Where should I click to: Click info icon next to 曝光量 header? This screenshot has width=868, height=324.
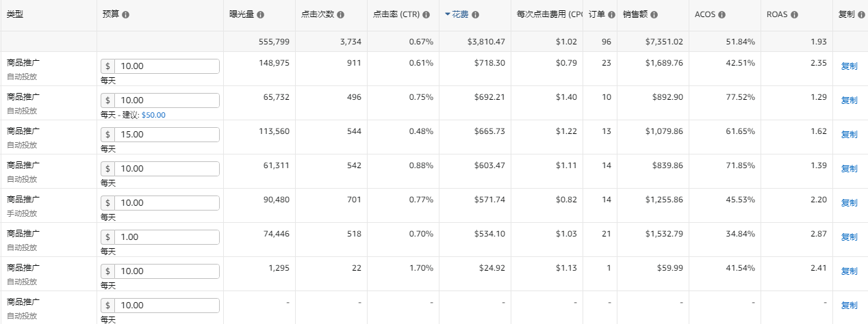(x=261, y=14)
